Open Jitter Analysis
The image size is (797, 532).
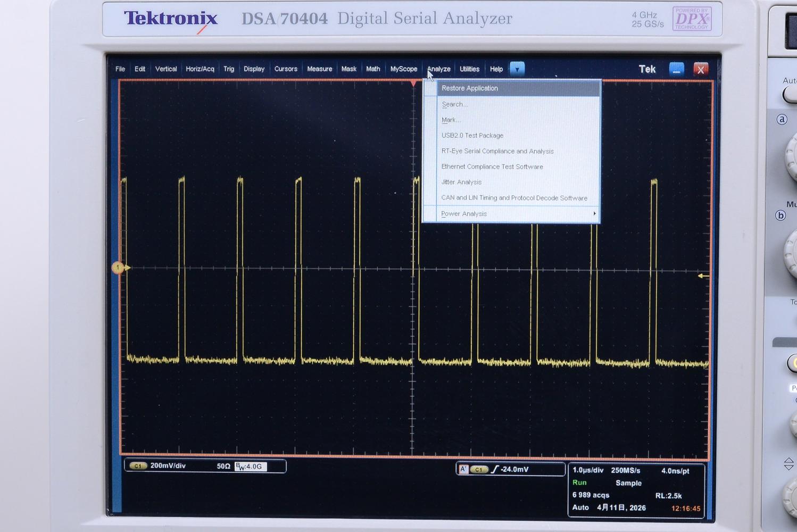tap(519, 182)
